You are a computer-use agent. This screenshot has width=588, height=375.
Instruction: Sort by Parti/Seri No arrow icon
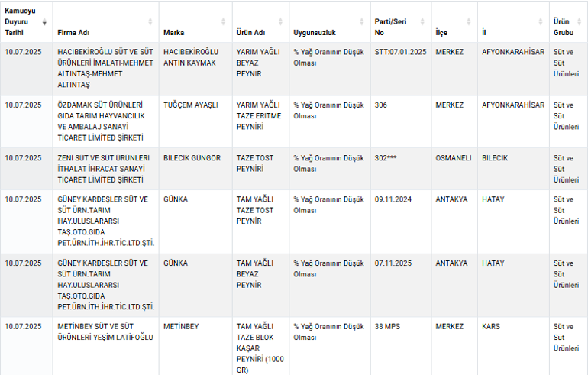coord(422,21)
